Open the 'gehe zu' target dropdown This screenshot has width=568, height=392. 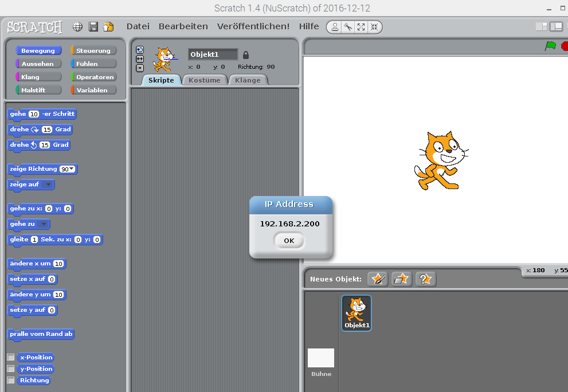pyautogui.click(x=44, y=224)
